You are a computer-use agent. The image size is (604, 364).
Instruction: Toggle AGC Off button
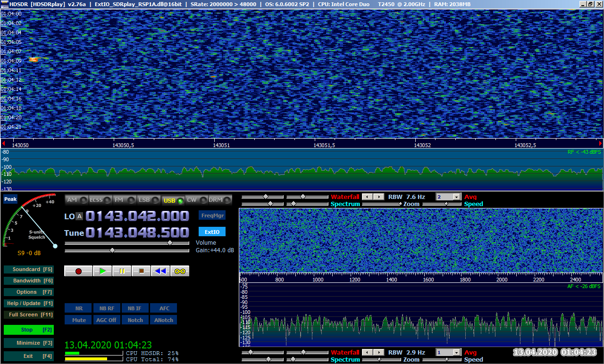tap(106, 320)
